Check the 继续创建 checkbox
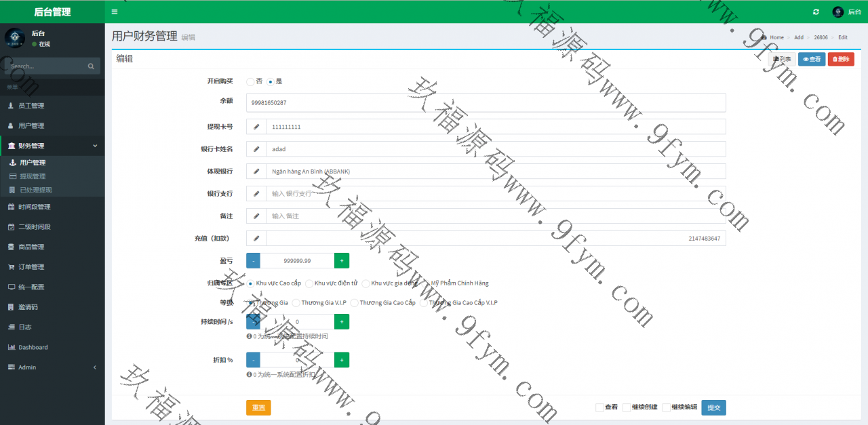Image resolution: width=868 pixels, height=425 pixels. [627, 407]
